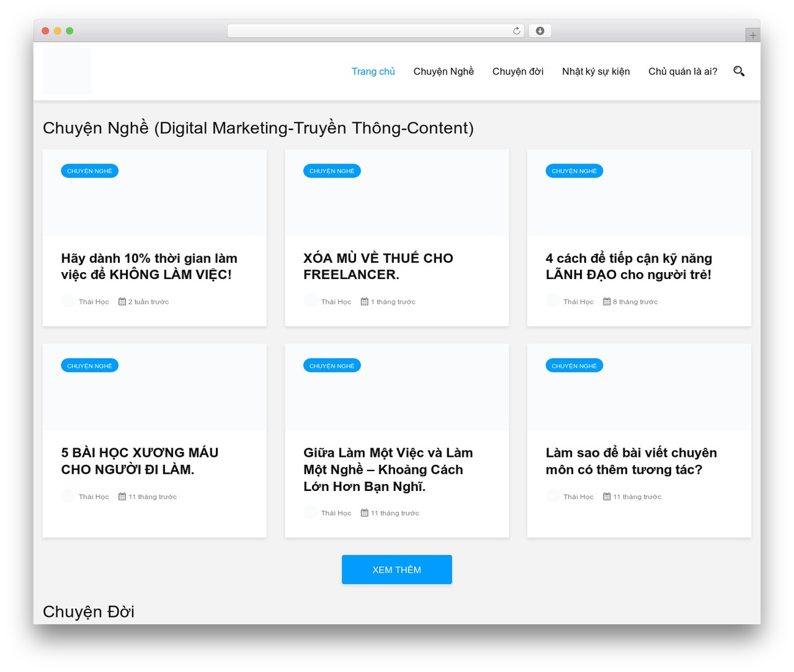Click author Thái Học on LÃNH ĐẠO card
Screen dimensions: 794x672
click(578, 302)
